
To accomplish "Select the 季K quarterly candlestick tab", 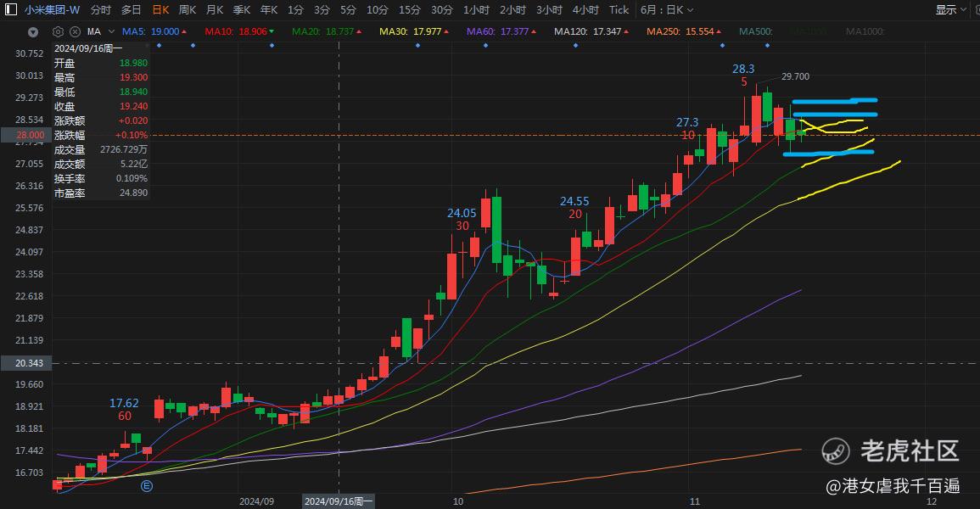I will [242, 10].
